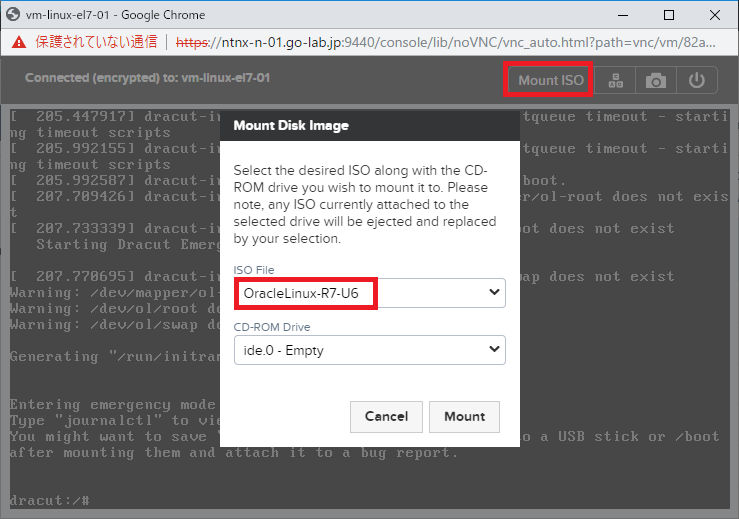Maximize the Chrome window
The height and width of the screenshot is (519, 739).
click(669, 15)
